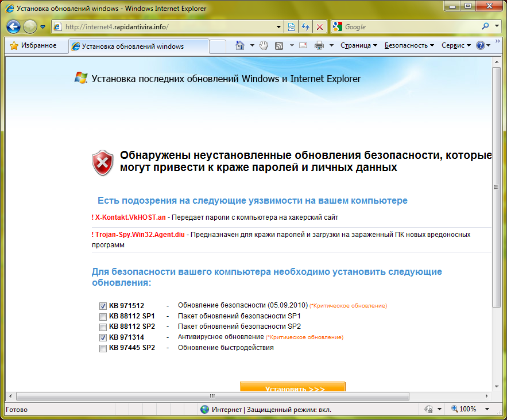
Task: Show hidden command bar items chevron
Action: tap(497, 41)
